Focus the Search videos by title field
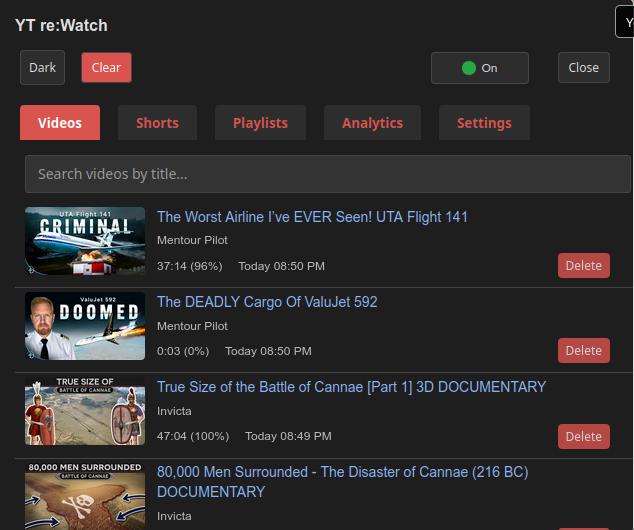Viewport: 634px width, 530px height. pos(328,174)
